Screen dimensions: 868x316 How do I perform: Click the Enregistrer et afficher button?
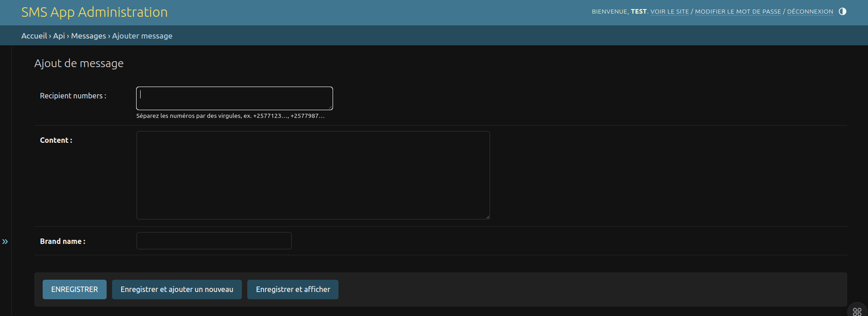point(293,289)
